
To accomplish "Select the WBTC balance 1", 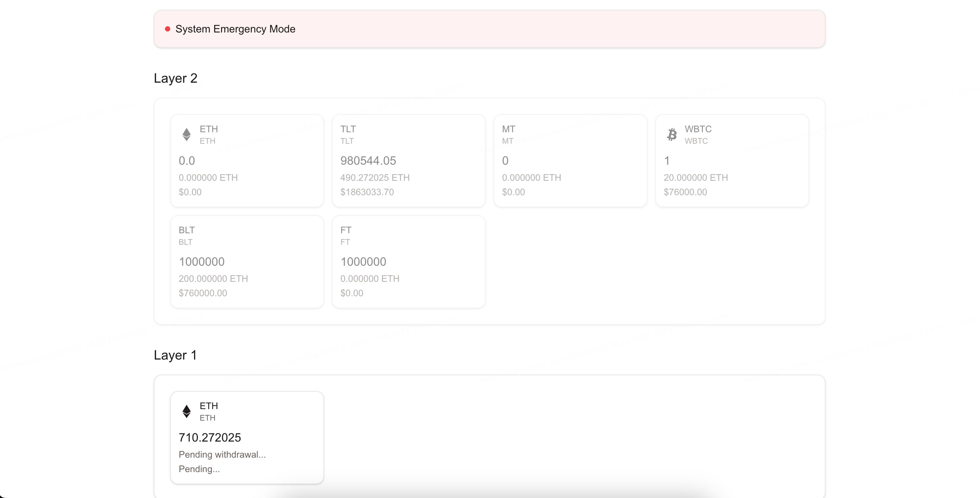I will tap(667, 160).
